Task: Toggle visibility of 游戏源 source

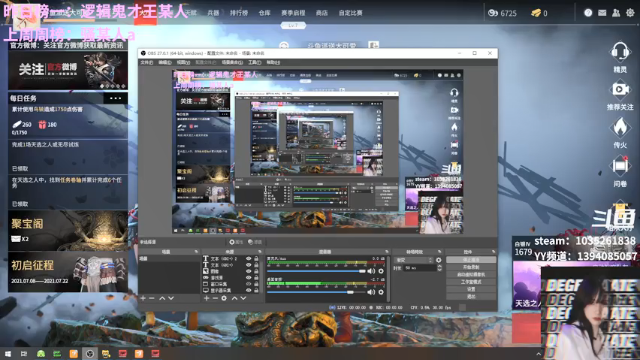Action: (x=248, y=278)
